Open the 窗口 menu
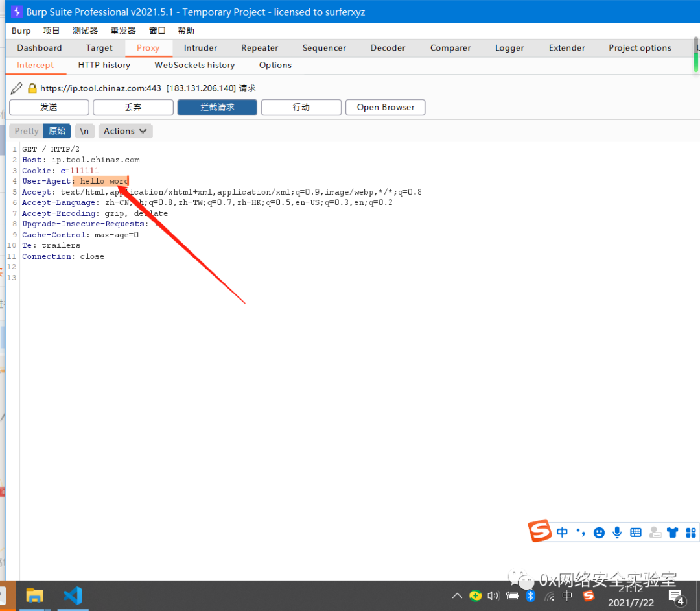 click(157, 31)
